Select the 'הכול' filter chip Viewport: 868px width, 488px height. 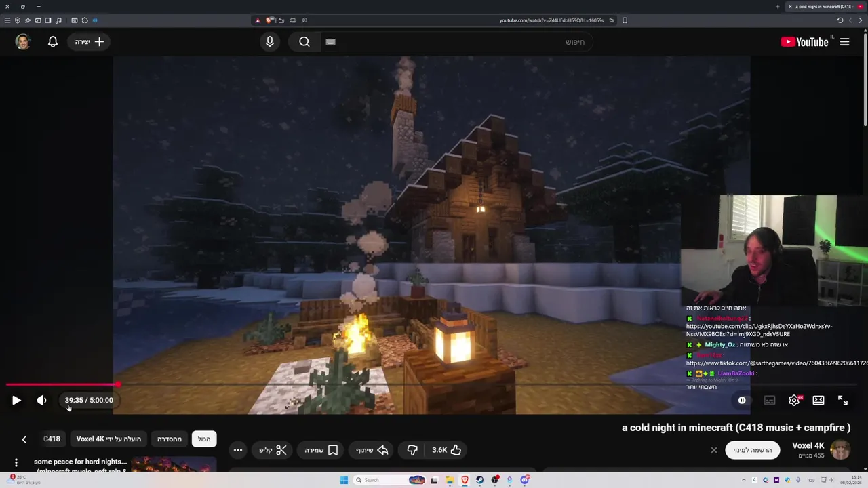coord(204,439)
